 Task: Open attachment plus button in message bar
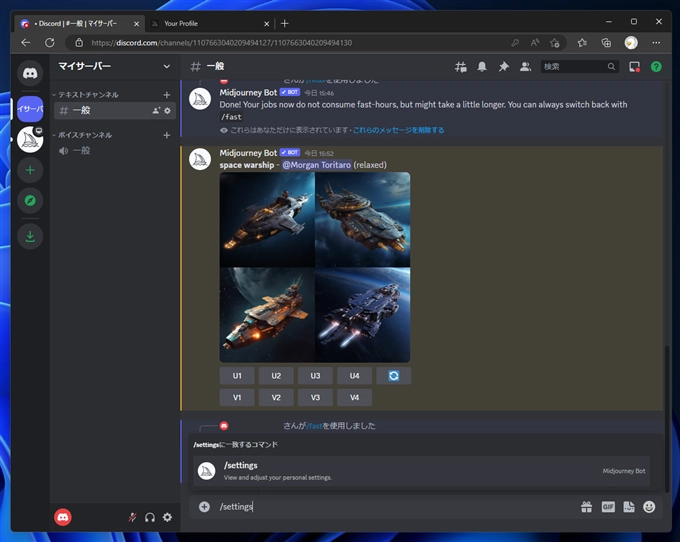[204, 506]
